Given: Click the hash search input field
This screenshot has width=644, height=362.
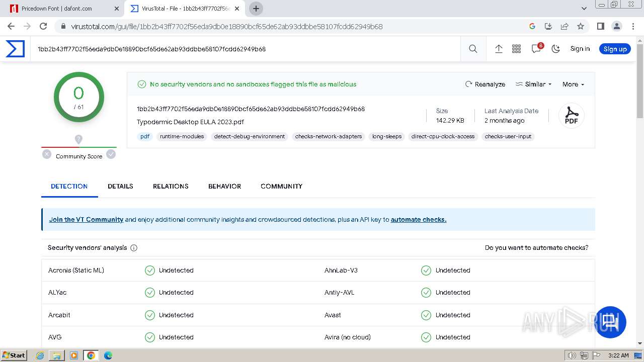Looking at the screenshot, I should [246, 49].
